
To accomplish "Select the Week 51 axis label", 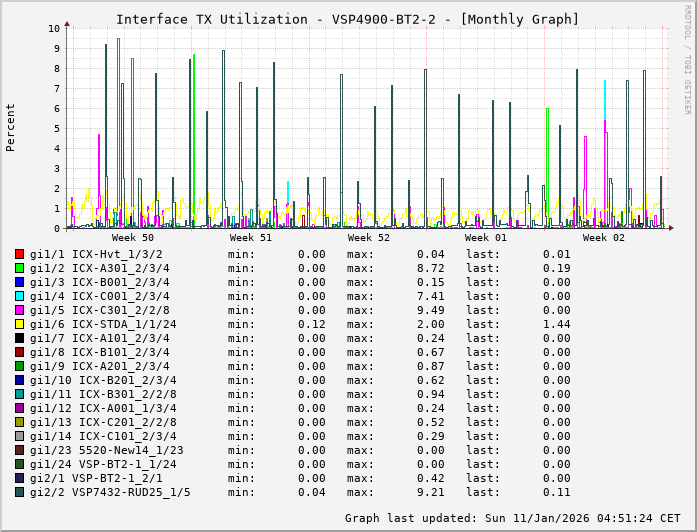I will 251,238.
